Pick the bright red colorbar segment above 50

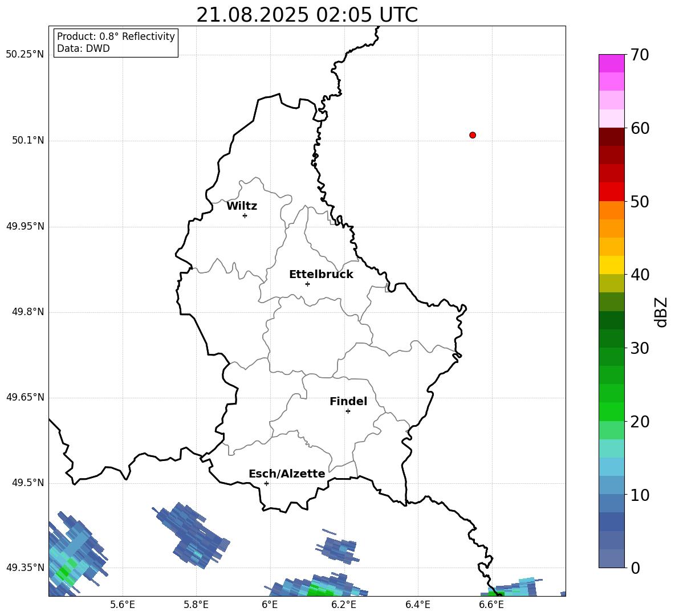611,191
